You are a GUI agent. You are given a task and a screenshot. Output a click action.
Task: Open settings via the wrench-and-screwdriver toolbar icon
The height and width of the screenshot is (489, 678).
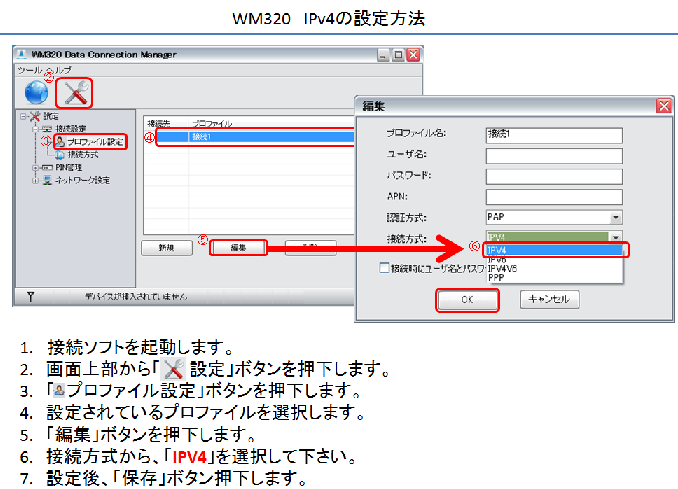[x=75, y=93]
